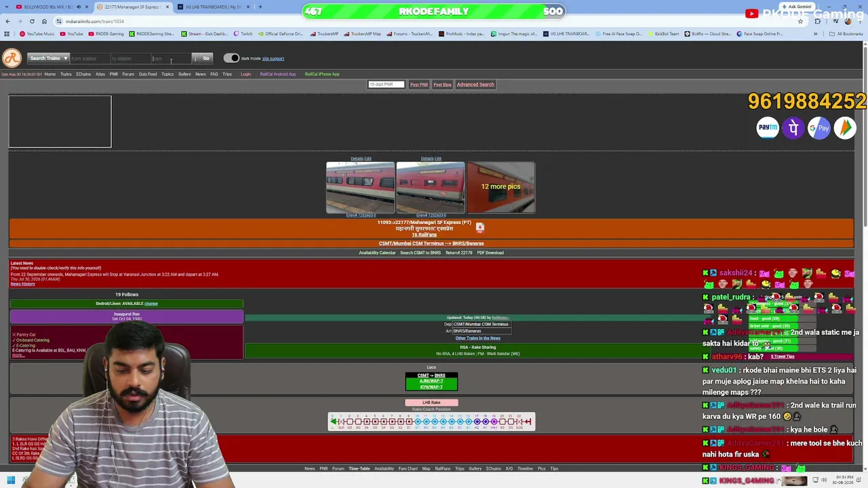Bookmark this page with star icon

800,21
